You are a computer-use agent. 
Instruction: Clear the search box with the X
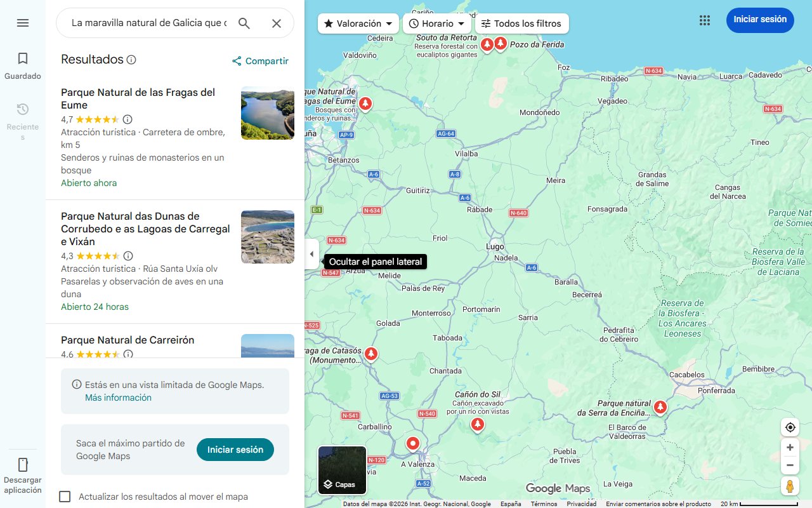277,23
